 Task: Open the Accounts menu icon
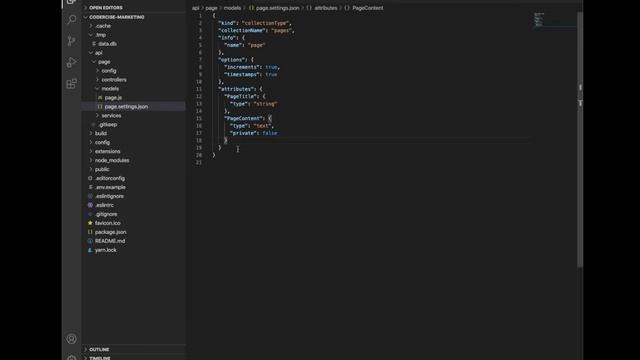[x=71, y=339]
